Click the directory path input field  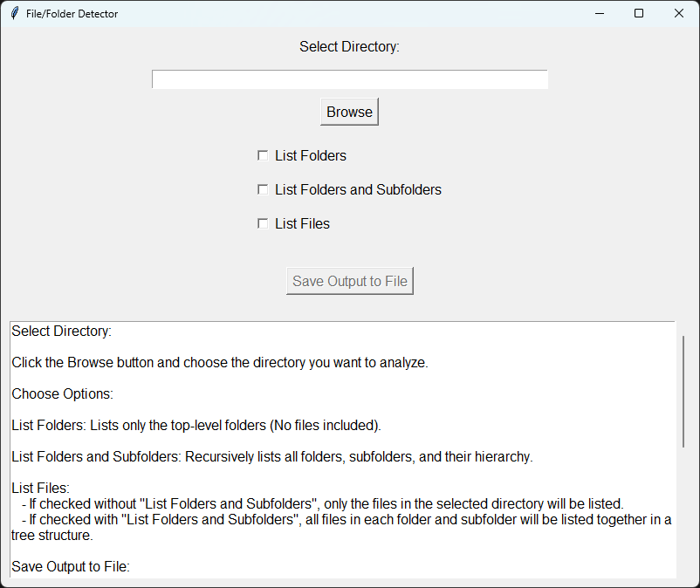349,79
